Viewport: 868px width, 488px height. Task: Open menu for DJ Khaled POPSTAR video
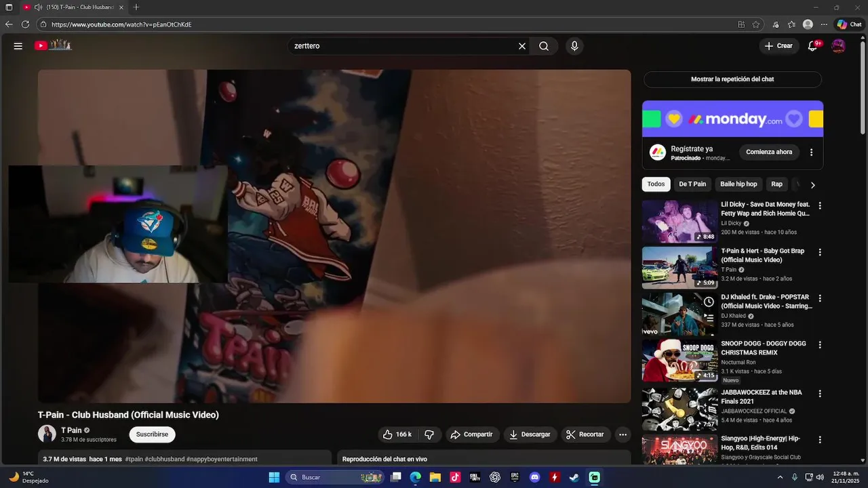[820, 298]
